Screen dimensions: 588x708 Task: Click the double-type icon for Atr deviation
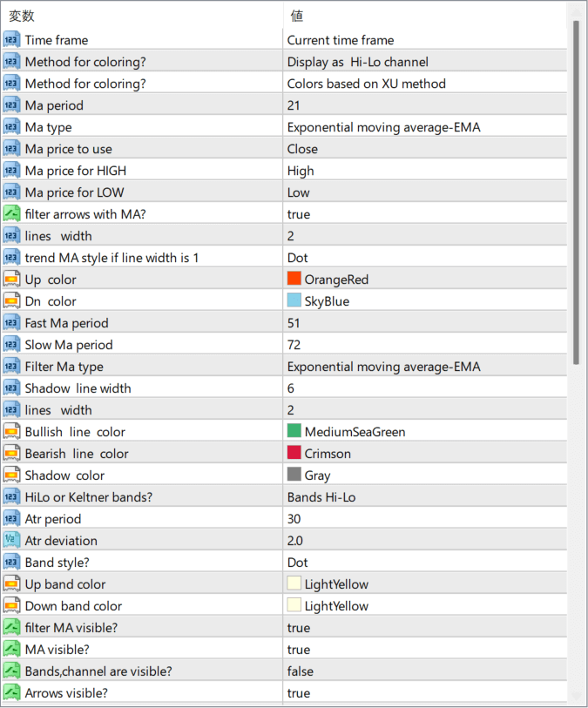(x=11, y=541)
